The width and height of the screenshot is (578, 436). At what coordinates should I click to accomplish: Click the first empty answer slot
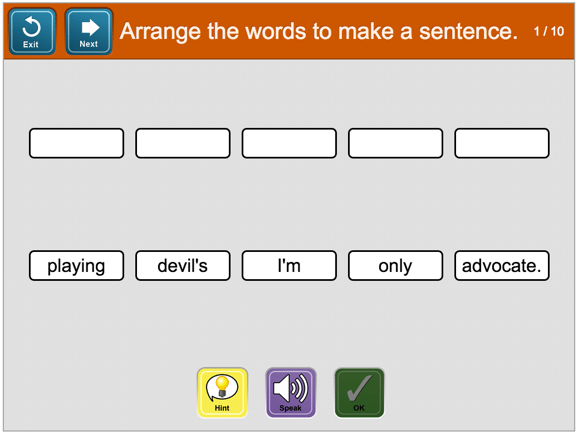click(77, 143)
